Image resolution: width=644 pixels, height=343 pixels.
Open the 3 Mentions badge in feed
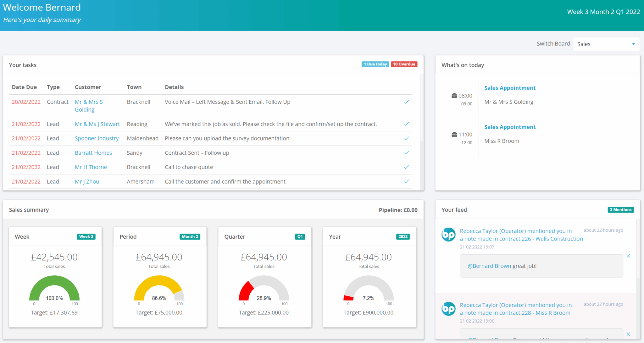pos(620,210)
